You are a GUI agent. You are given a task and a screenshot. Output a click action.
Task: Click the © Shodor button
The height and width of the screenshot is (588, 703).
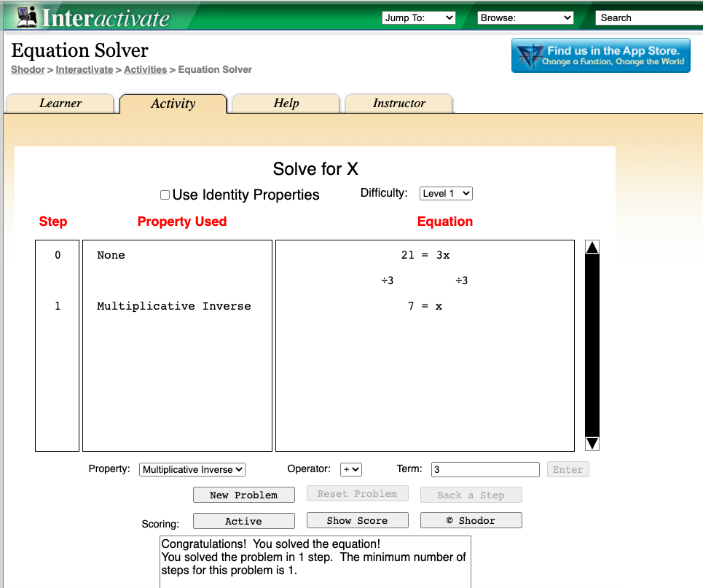click(x=471, y=520)
